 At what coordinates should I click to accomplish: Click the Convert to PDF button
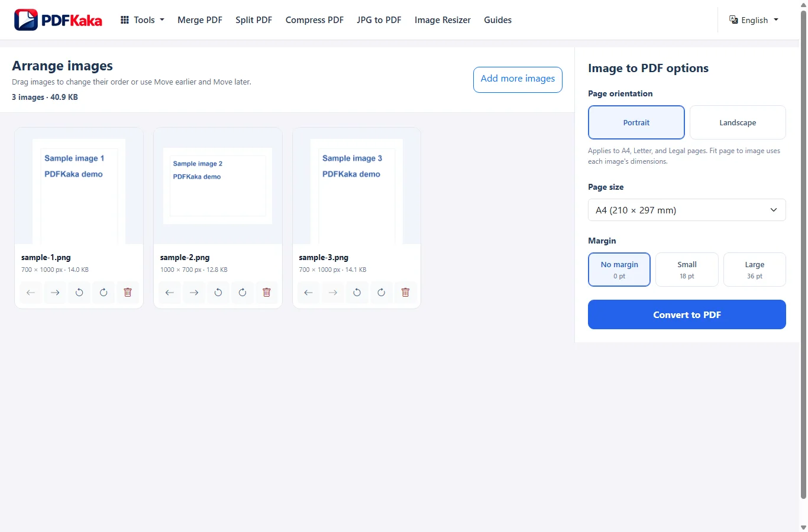[687, 314]
